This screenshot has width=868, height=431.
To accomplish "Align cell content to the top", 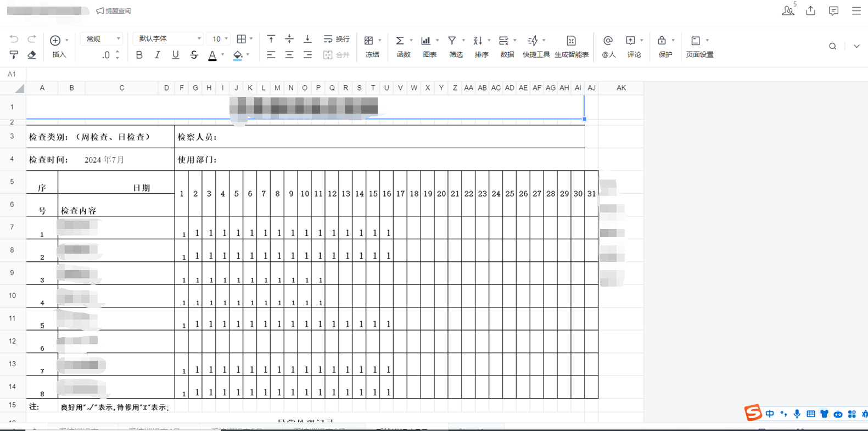I will [x=271, y=39].
